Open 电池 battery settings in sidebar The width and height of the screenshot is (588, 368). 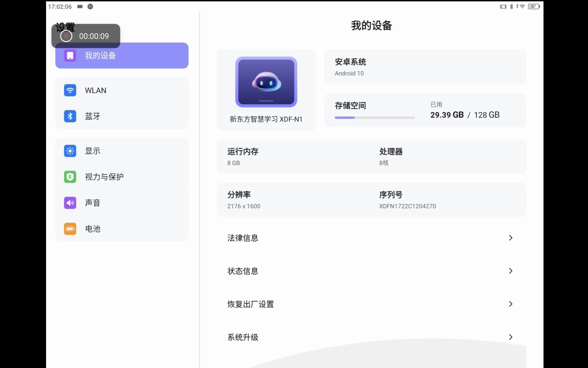pos(122,229)
